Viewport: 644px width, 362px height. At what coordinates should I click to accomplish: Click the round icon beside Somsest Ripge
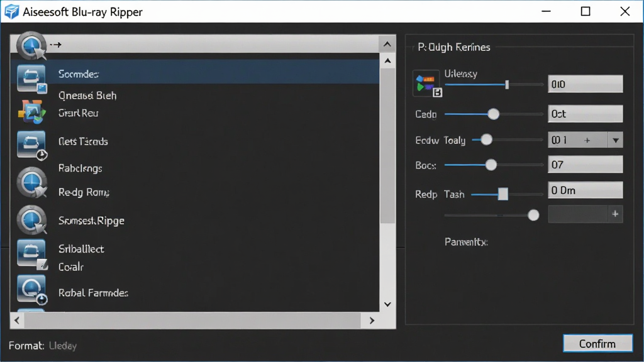[31, 220]
